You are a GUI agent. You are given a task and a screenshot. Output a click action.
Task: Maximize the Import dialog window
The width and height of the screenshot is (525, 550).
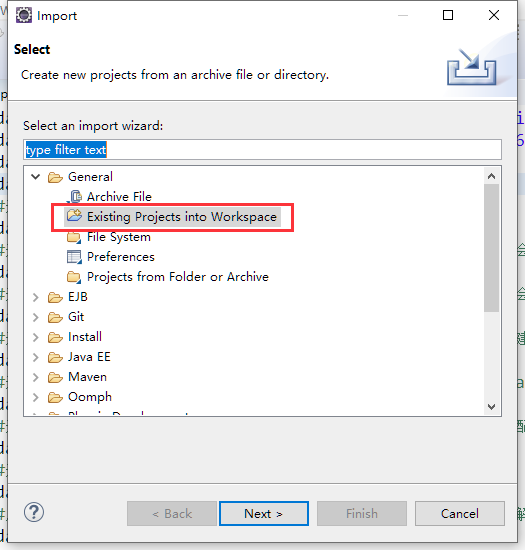[448, 15]
